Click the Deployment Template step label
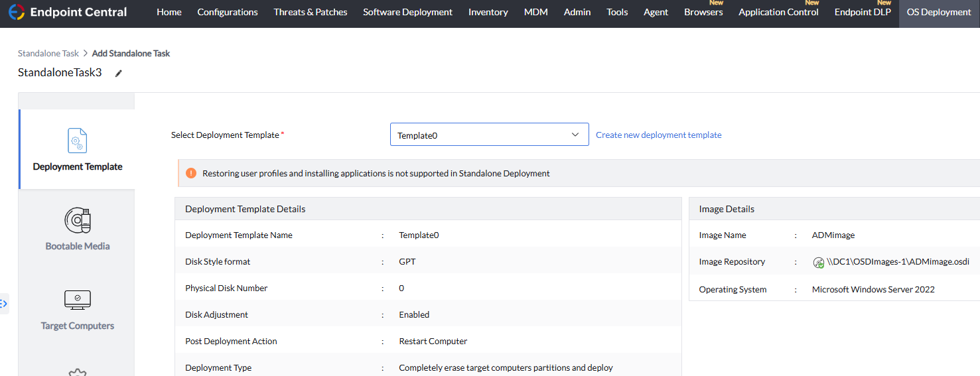 [78, 166]
